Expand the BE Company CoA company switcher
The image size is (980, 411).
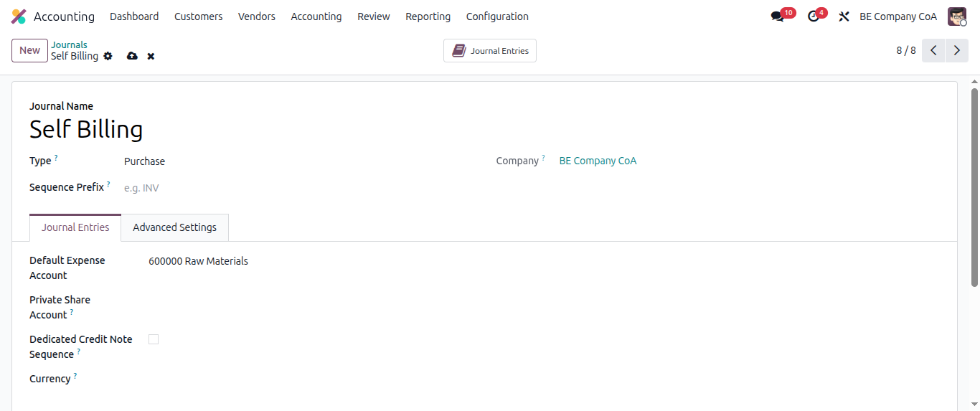point(897,16)
